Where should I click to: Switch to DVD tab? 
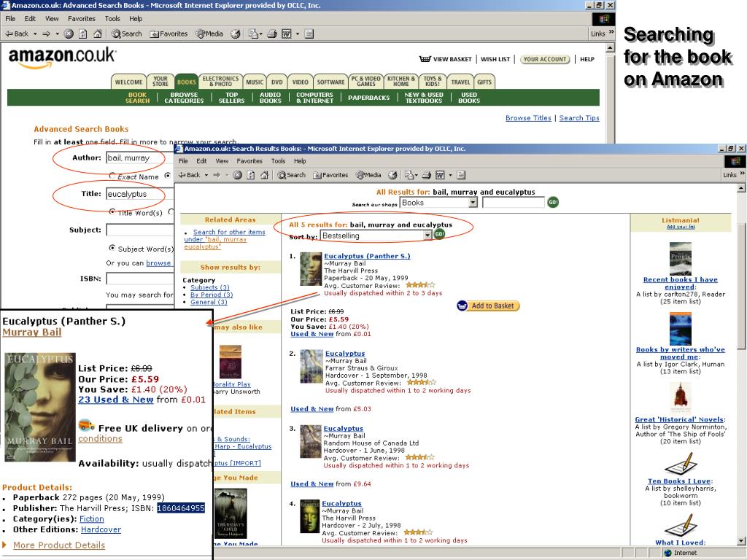tap(276, 82)
